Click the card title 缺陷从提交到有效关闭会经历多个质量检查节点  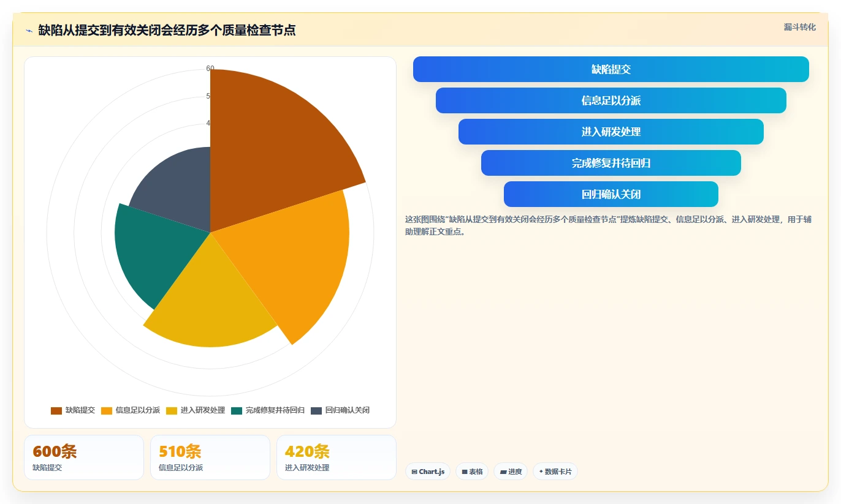tap(167, 30)
